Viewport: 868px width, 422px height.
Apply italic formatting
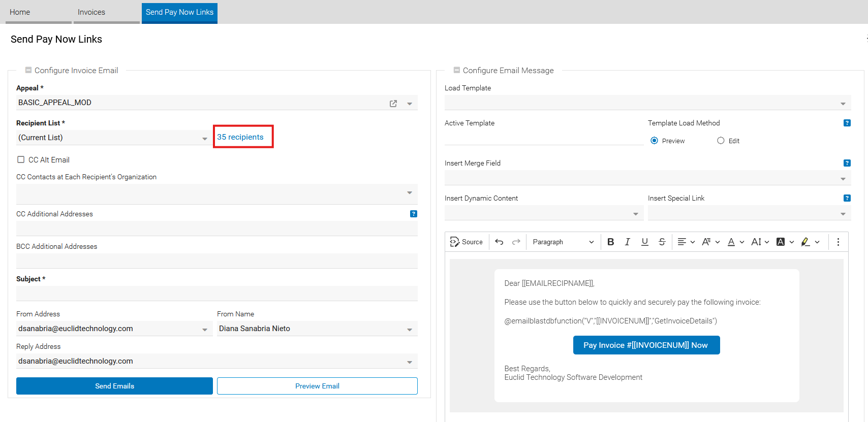click(628, 242)
